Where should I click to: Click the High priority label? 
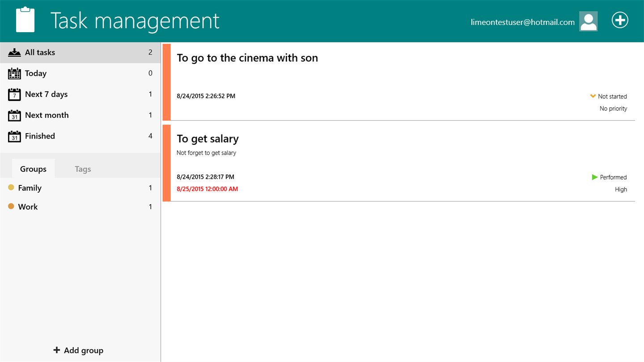click(x=621, y=189)
